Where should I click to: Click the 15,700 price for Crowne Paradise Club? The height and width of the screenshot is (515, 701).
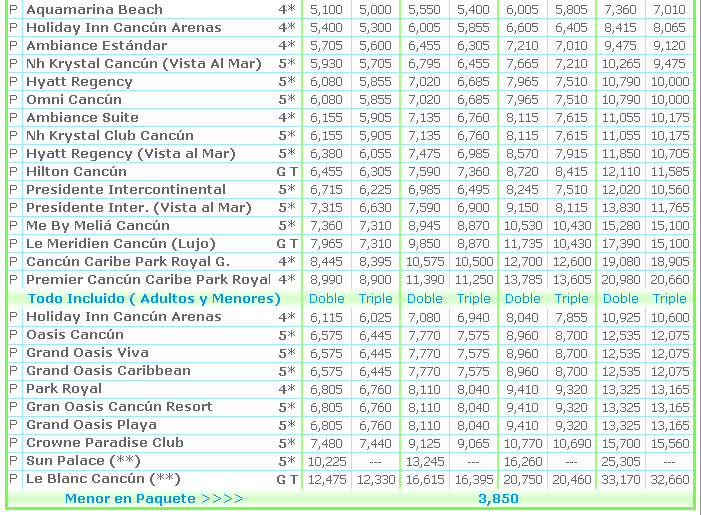tap(621, 443)
